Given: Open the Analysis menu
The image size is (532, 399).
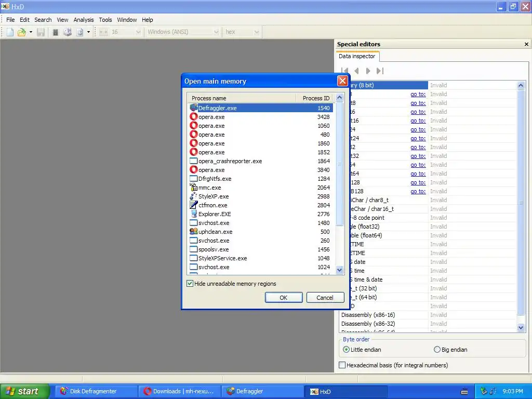Looking at the screenshot, I should click(x=84, y=20).
